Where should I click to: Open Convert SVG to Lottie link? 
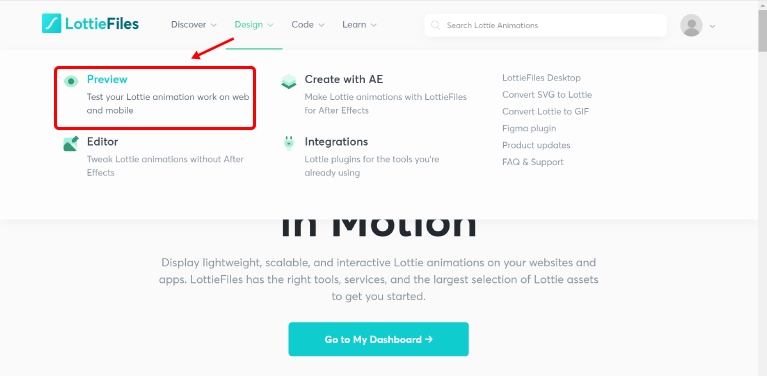point(547,95)
